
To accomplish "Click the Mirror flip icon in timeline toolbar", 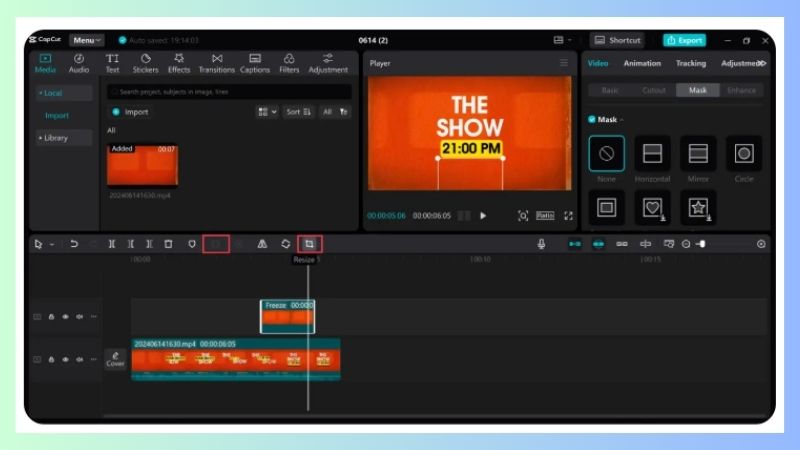I will [x=262, y=244].
